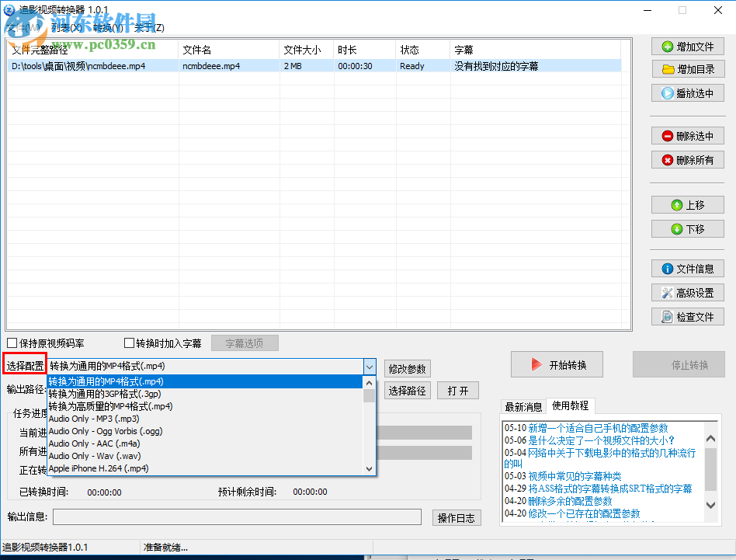Screen dimensions: 736x560
Task: Open link 修改一个已存在的配置参数
Action: [584, 513]
